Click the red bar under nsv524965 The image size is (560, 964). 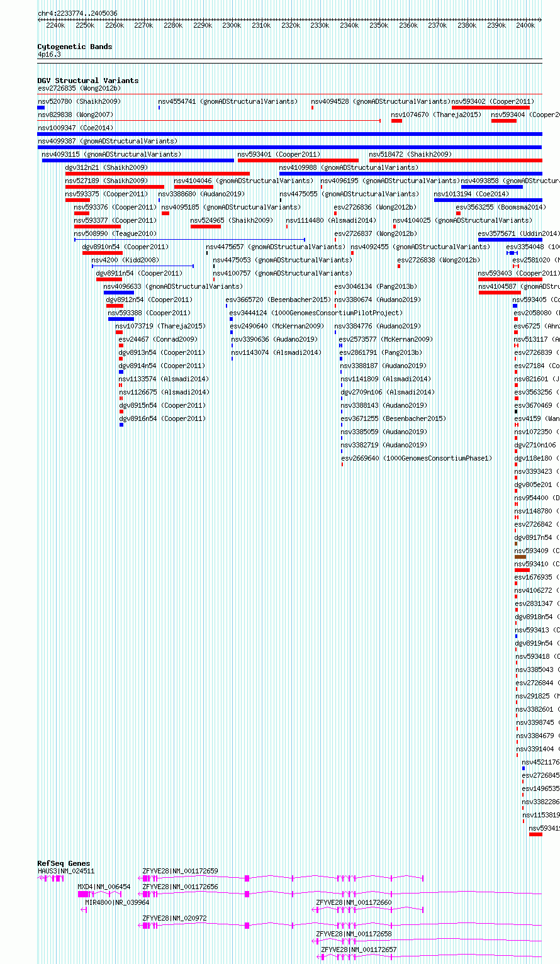pyautogui.click(x=206, y=227)
